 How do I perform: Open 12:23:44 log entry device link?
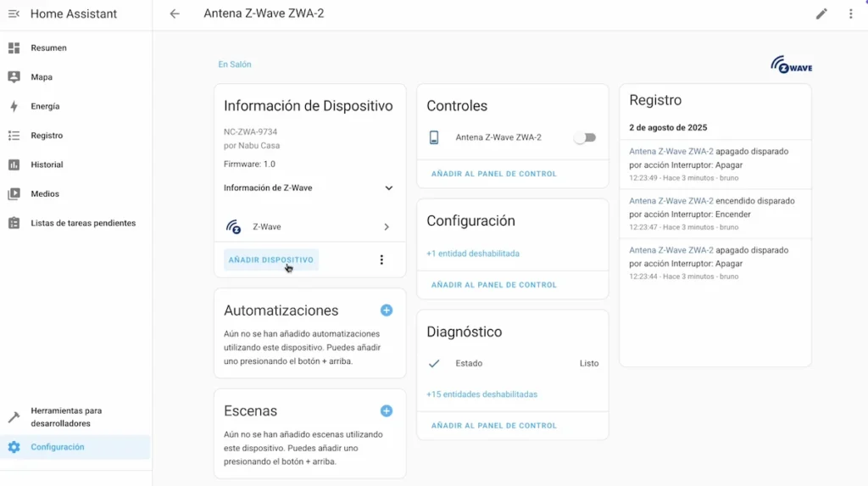pyautogui.click(x=671, y=250)
